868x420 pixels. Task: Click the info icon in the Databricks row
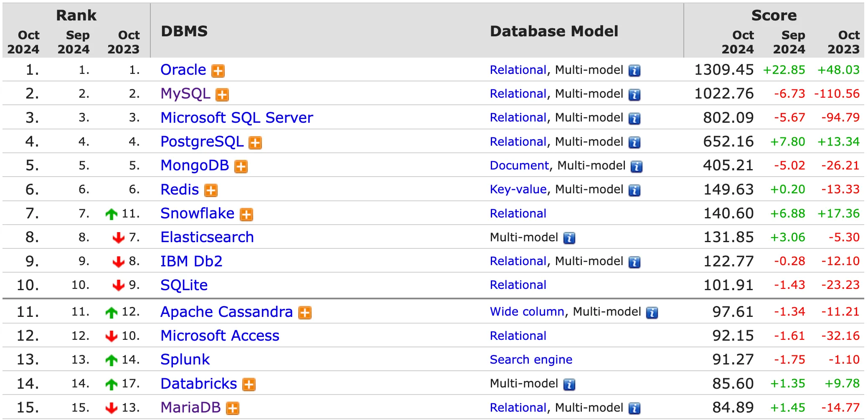pyautogui.click(x=569, y=385)
